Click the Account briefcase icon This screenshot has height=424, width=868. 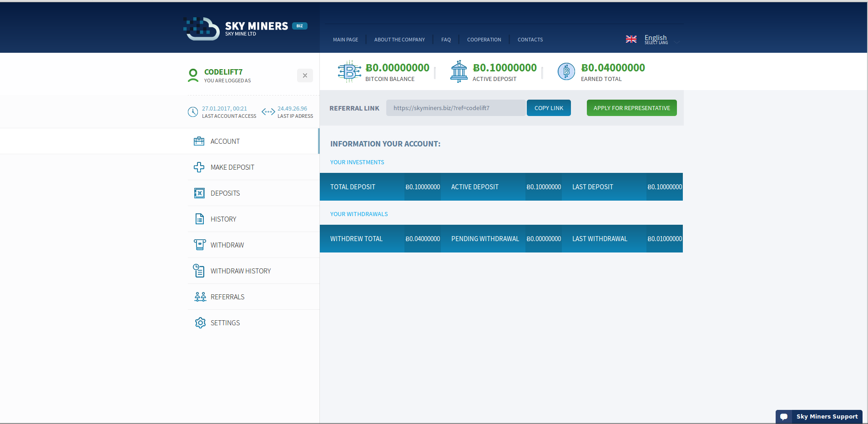(x=199, y=141)
